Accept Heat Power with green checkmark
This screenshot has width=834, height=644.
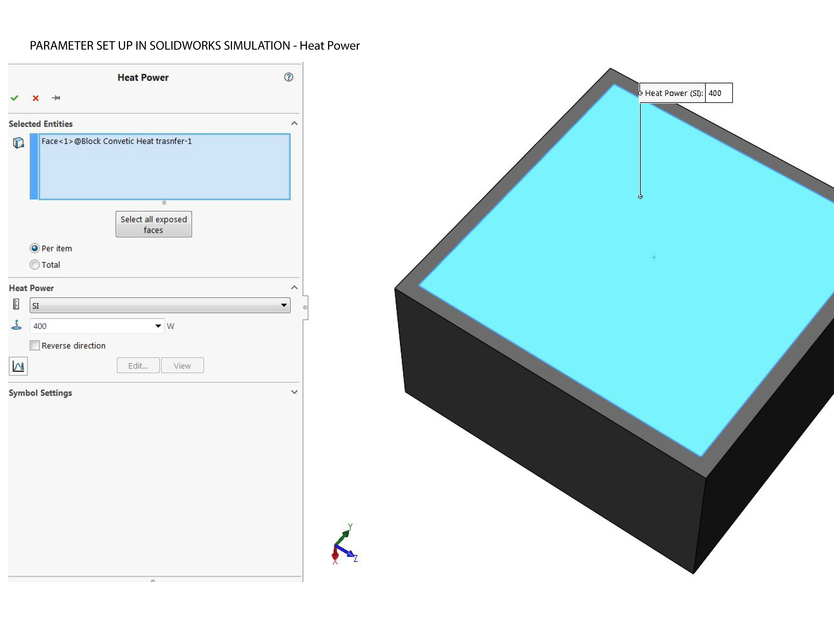14,98
